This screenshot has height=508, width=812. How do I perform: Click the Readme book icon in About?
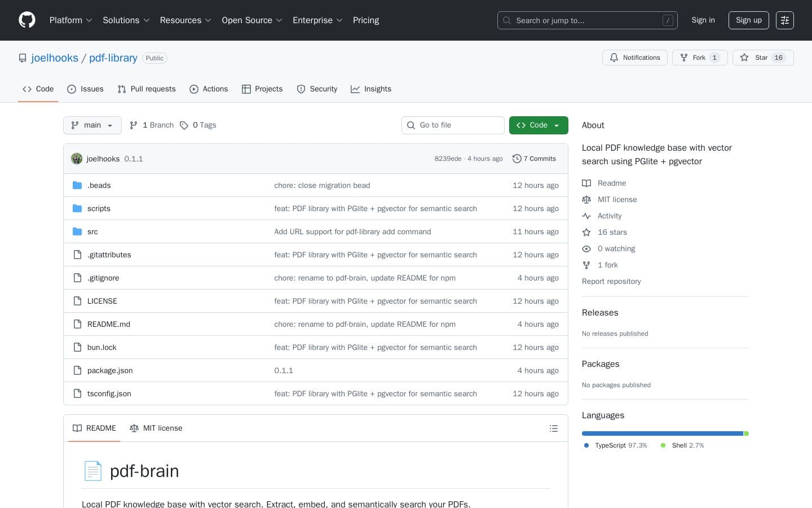(x=586, y=183)
